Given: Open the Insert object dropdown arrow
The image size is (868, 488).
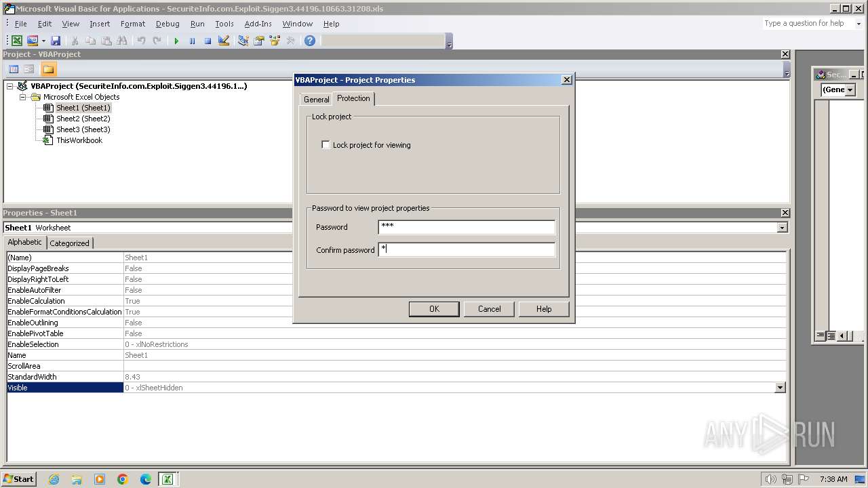Looking at the screenshot, I should pos(43,41).
